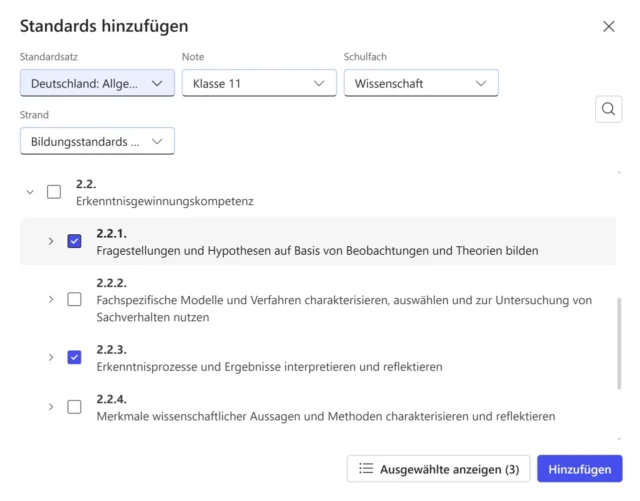
Task: Select text 'Erkenntnisgewinnungskompetenz'
Action: (164, 201)
